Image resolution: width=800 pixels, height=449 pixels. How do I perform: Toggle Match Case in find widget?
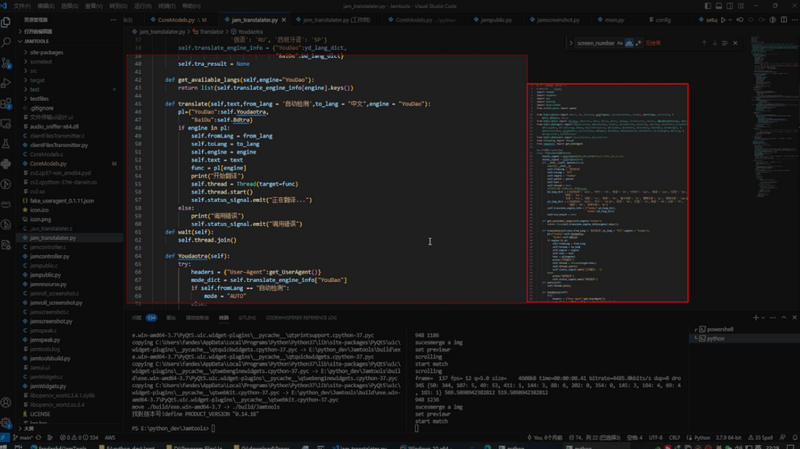pos(620,43)
